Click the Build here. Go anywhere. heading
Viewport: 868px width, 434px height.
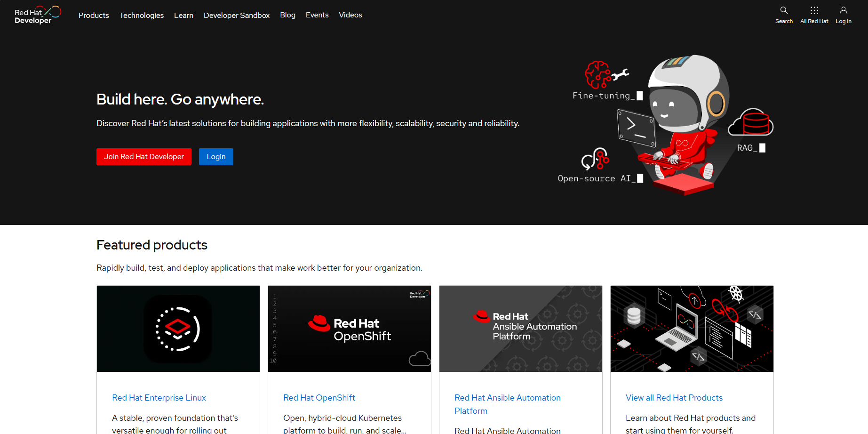coord(180,99)
